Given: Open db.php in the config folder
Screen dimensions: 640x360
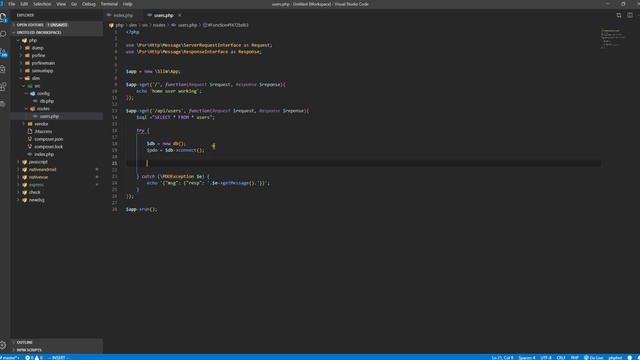Looking at the screenshot, I should point(57,101).
